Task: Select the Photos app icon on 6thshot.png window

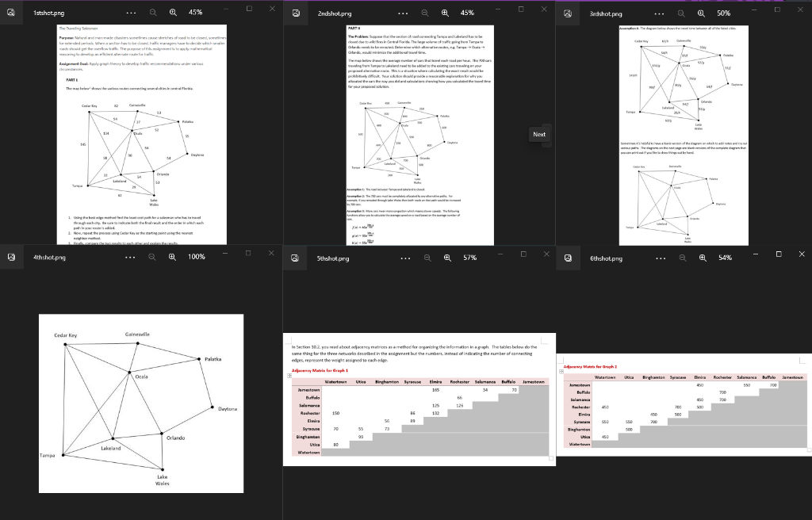Action: click(566, 258)
